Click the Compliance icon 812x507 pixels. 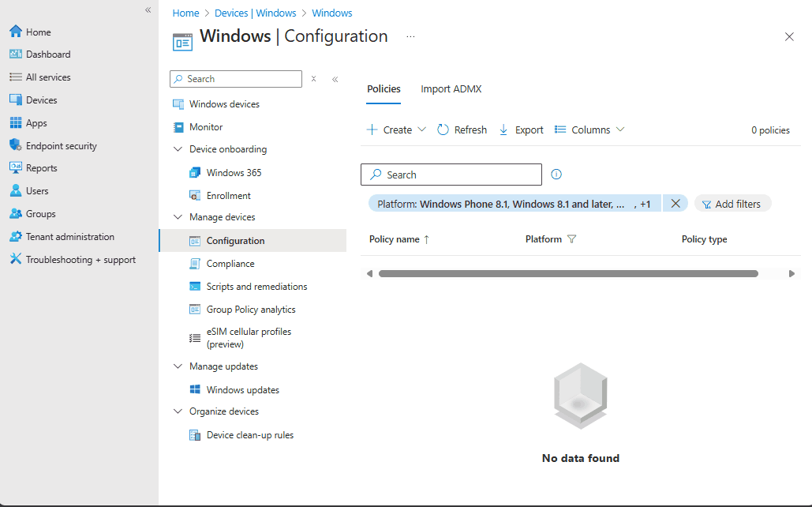[195, 263]
